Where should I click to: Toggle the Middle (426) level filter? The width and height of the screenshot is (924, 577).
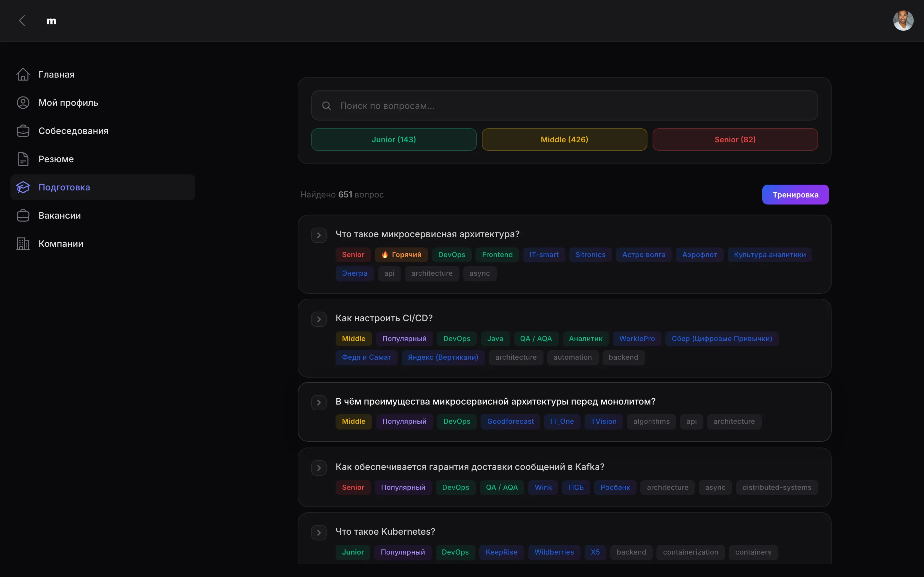click(564, 140)
